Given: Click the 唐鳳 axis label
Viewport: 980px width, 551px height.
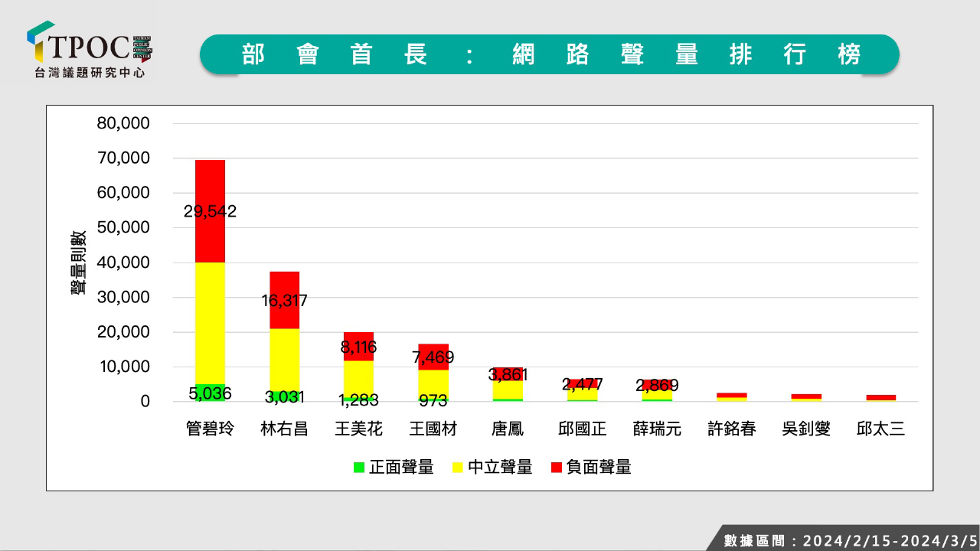Looking at the screenshot, I should tap(508, 429).
